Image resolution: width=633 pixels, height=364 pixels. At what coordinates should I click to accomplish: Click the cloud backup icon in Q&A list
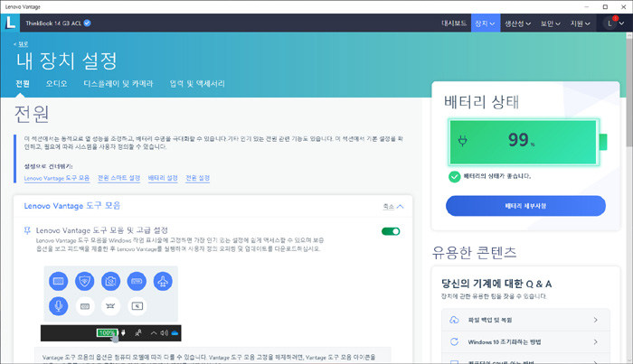454,320
